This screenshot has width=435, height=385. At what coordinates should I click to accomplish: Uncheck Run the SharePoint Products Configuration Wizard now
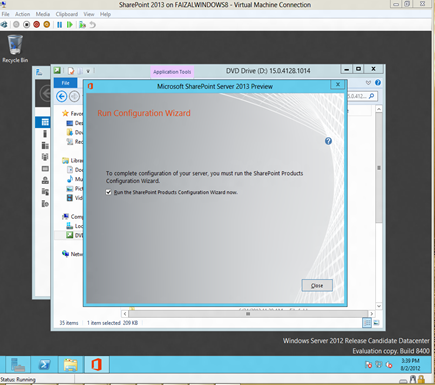tap(108, 192)
